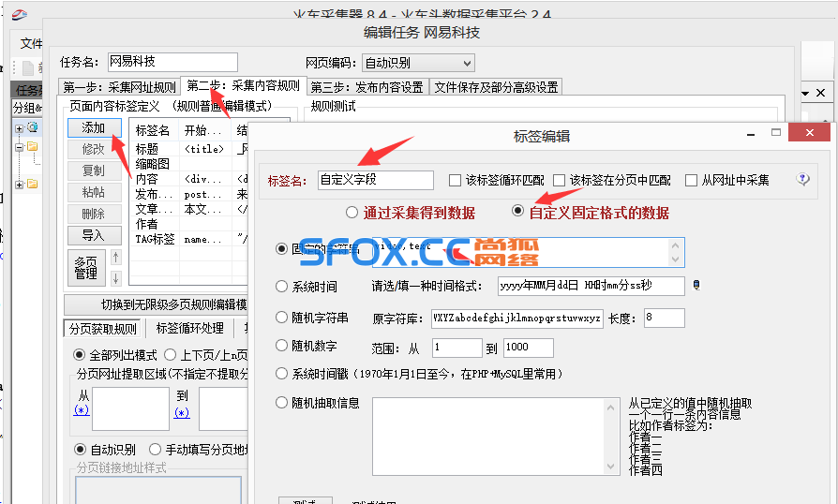Viewport: 838px width, 504px height.
Task: Select the TAG标签 row in the tag list
Action: [x=188, y=239]
